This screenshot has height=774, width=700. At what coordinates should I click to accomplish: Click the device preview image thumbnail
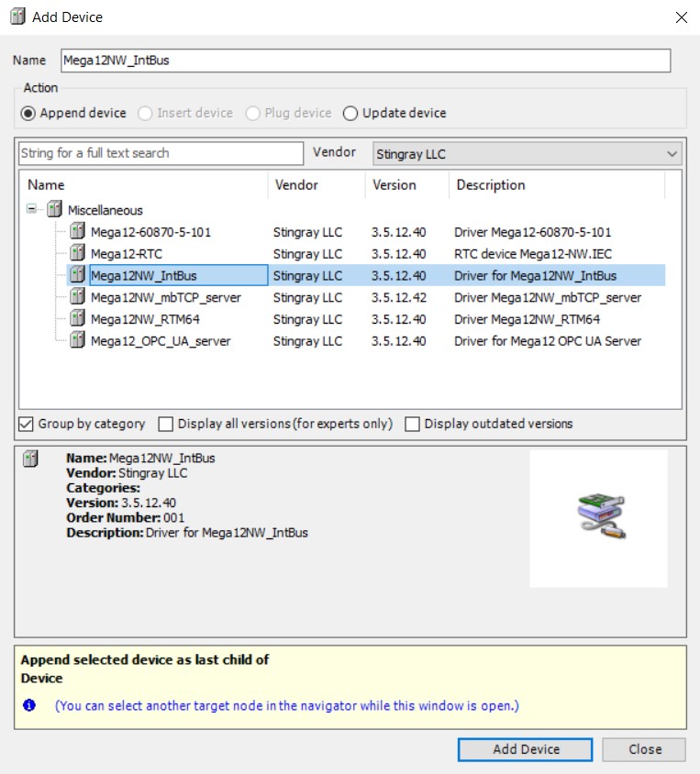598,518
